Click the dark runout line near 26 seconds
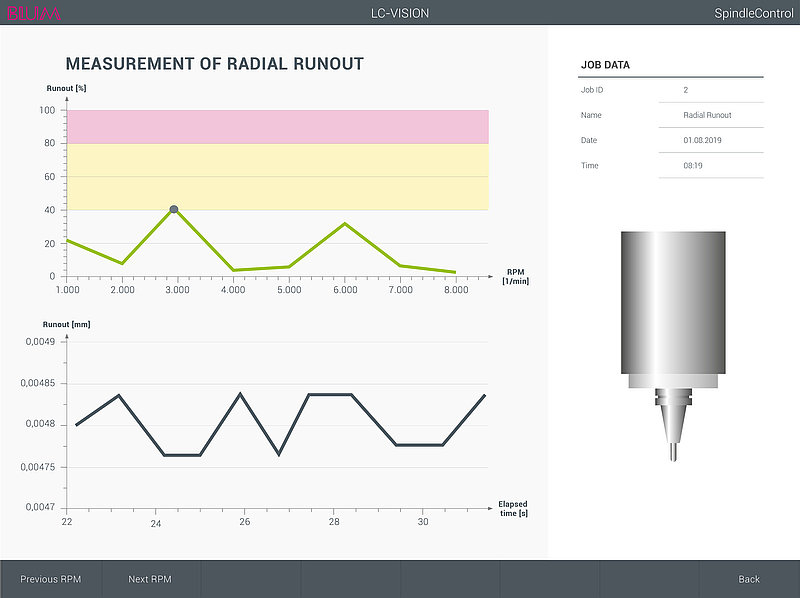 (x=240, y=394)
